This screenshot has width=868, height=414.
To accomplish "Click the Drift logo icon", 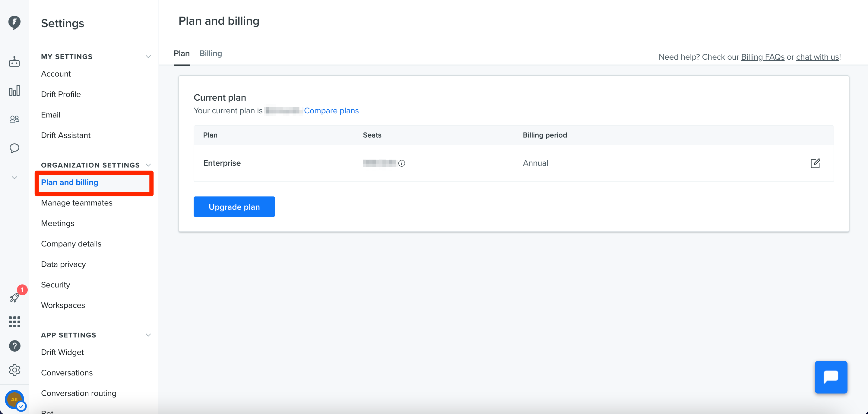I will click(14, 23).
